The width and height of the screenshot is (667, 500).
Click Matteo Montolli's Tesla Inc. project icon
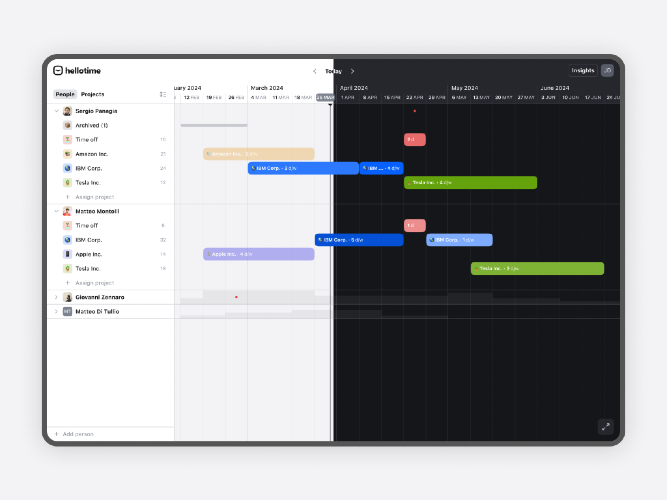click(67, 269)
